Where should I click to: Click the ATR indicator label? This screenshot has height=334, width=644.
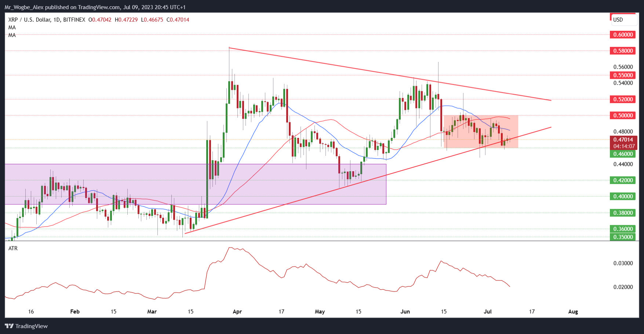coord(13,248)
